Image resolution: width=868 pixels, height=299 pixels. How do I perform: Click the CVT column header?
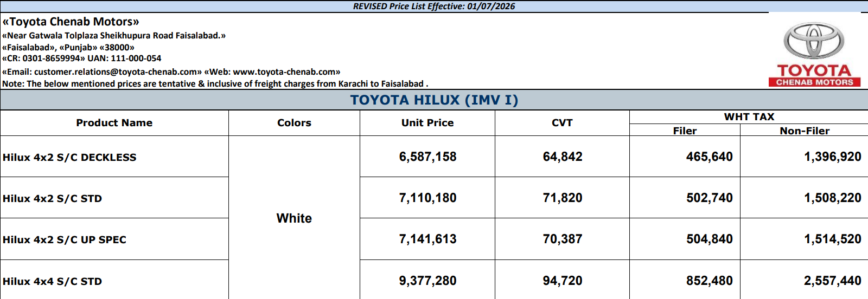pyautogui.click(x=562, y=123)
